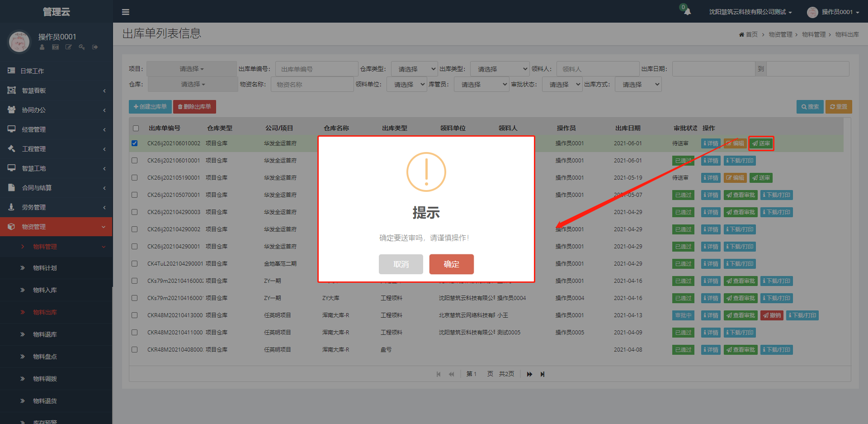Click the 创建出库单 button
The width and height of the screenshot is (868, 424).
click(150, 107)
